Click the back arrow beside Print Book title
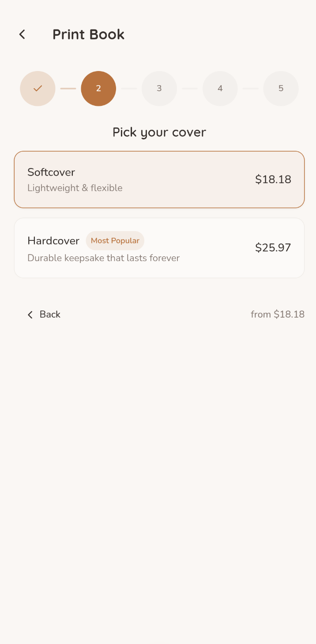 [x=22, y=34]
